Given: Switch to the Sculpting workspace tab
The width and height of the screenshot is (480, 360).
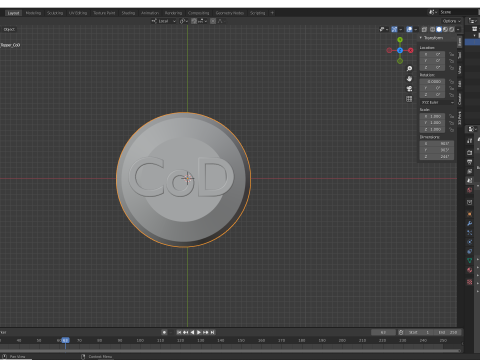Looking at the screenshot, I should coord(55,13).
